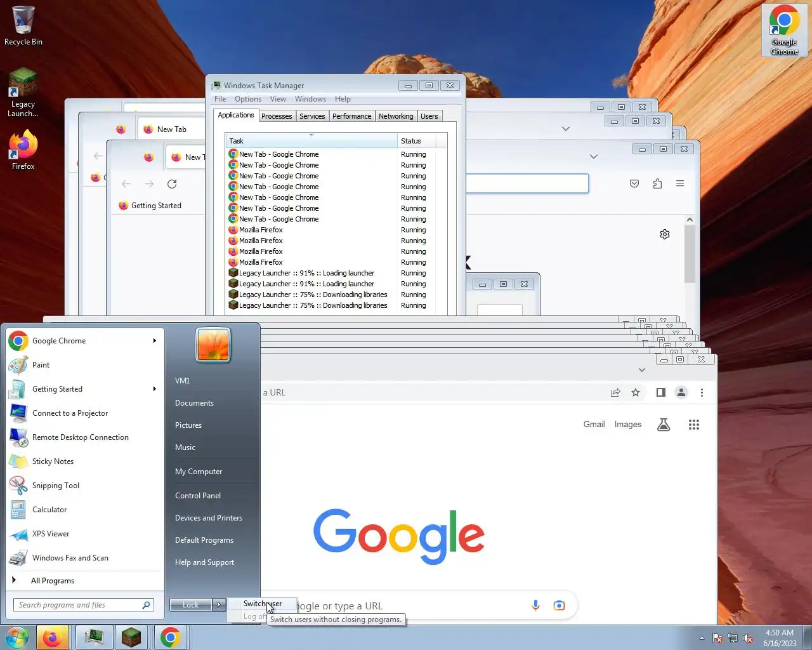Click network tray icon
This screenshot has width=812, height=650.
pyautogui.click(x=733, y=638)
